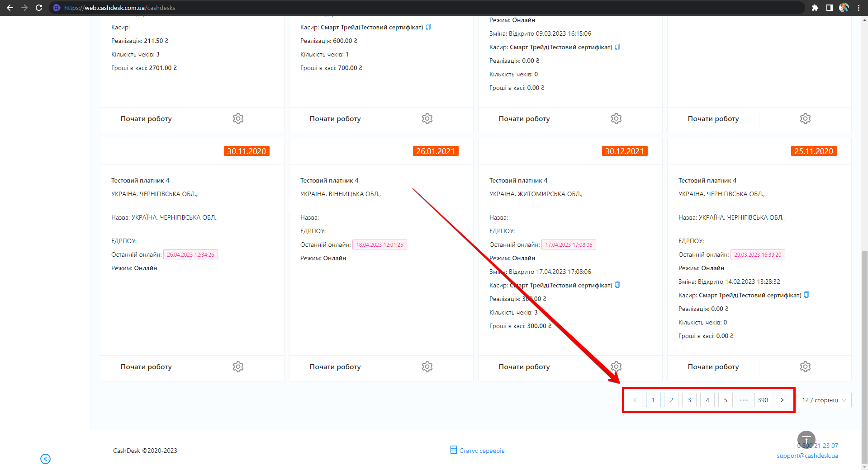868x470 pixels.
Task: Go to pagination page 2
Action: pyautogui.click(x=671, y=400)
